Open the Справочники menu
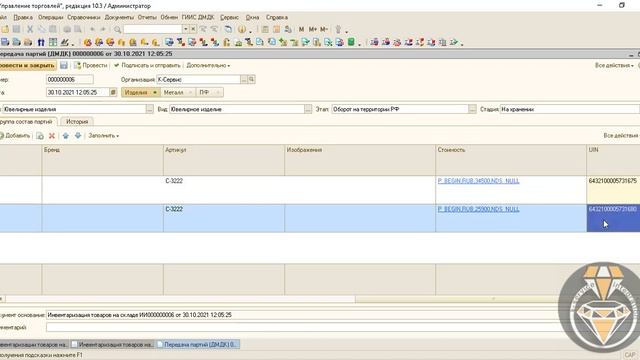The height and width of the screenshot is (360, 640). (x=84, y=18)
